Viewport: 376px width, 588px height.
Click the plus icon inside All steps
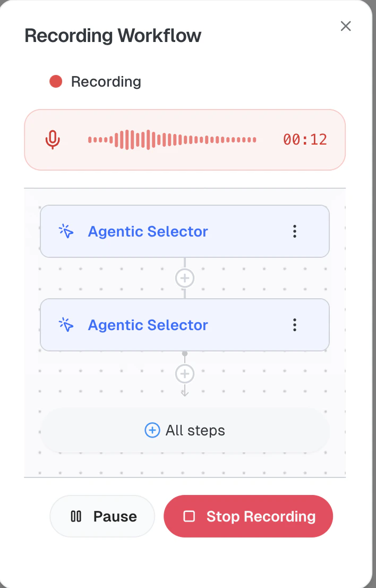tap(152, 430)
